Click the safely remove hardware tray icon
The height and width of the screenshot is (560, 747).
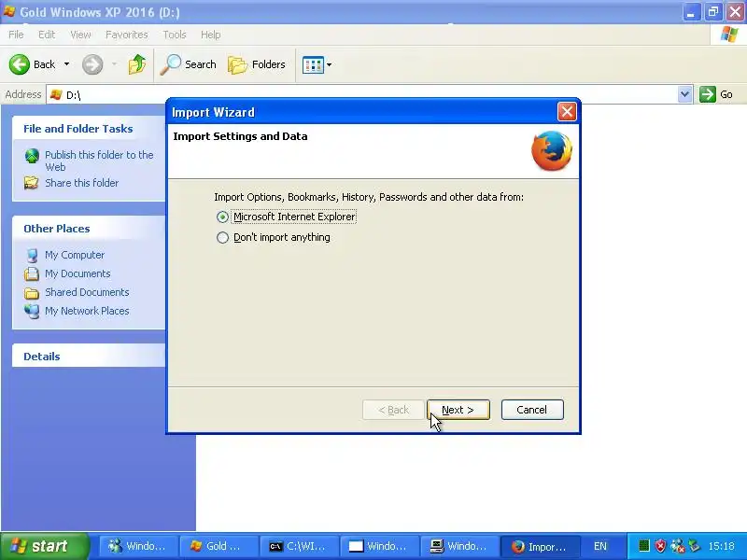695,546
